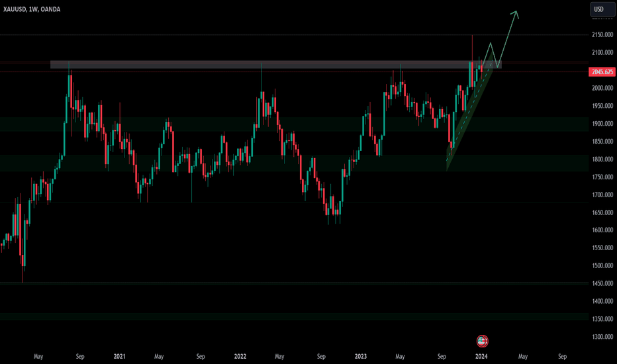Click the 2000.000 price axis label
Screen dimensions: 617x364
point(602,88)
